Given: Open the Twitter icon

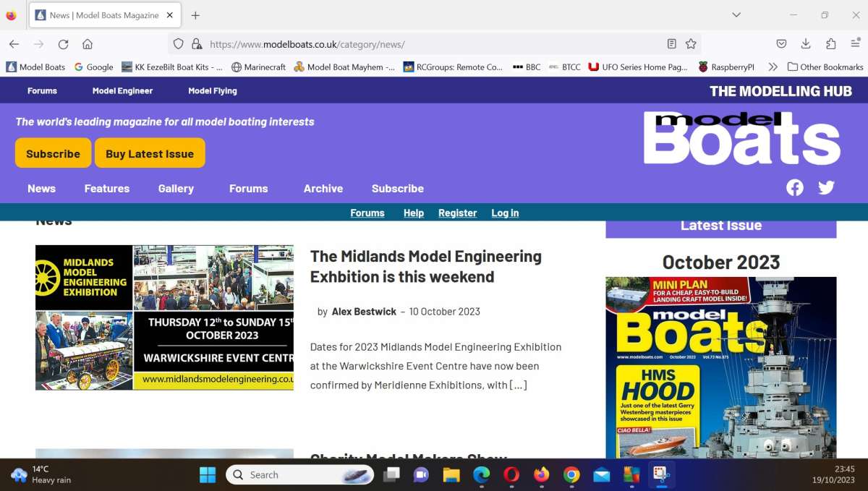Looking at the screenshot, I should pyautogui.click(x=826, y=188).
